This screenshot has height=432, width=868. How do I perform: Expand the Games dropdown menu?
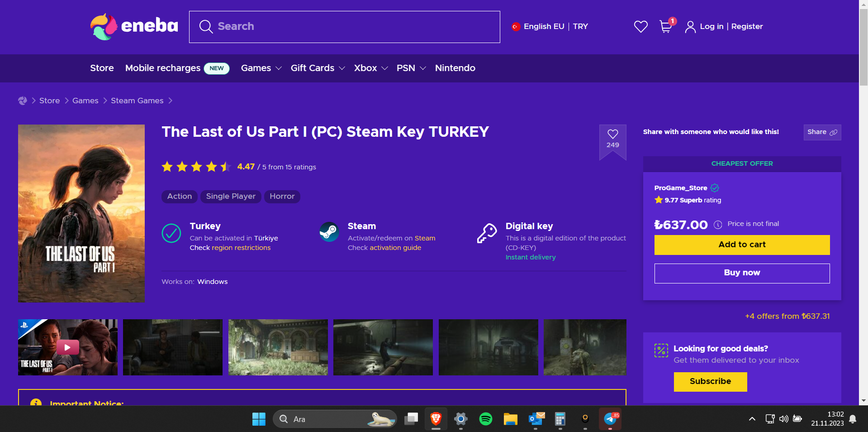[x=261, y=68]
